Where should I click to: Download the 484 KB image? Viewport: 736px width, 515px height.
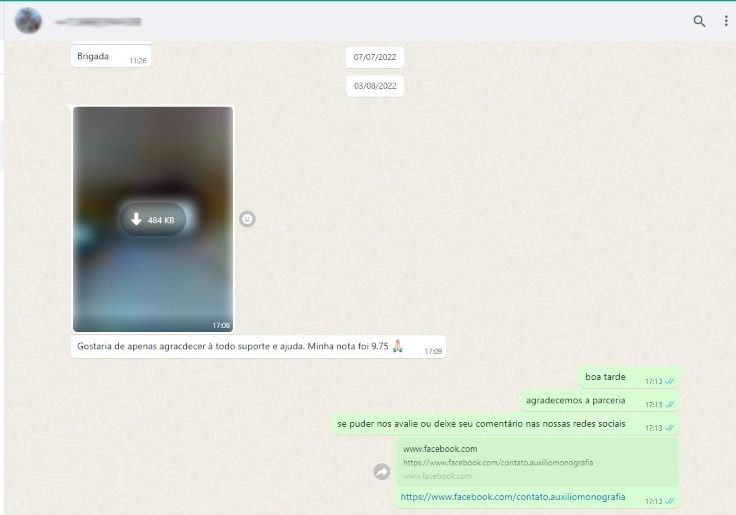(153, 219)
